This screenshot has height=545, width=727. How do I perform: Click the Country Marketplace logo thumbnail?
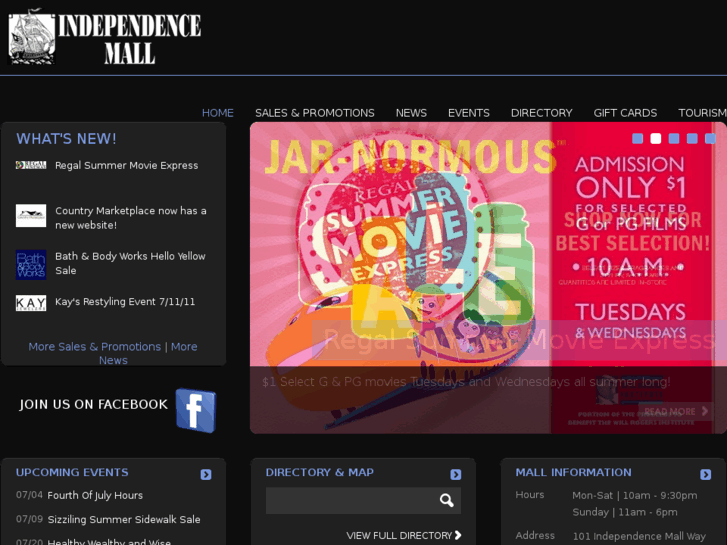[31, 216]
